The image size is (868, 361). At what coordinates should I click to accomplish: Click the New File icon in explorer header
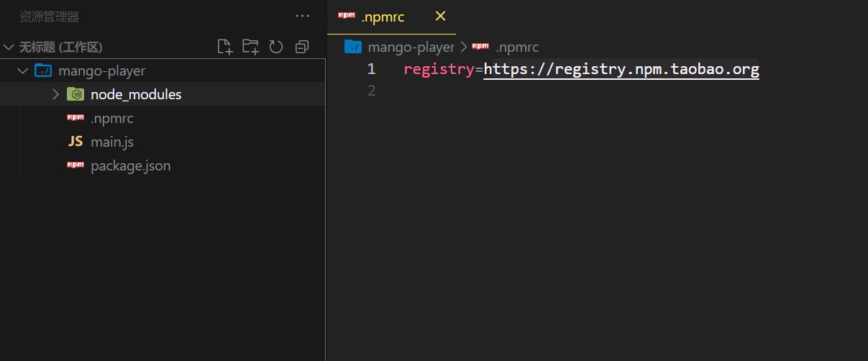point(225,47)
